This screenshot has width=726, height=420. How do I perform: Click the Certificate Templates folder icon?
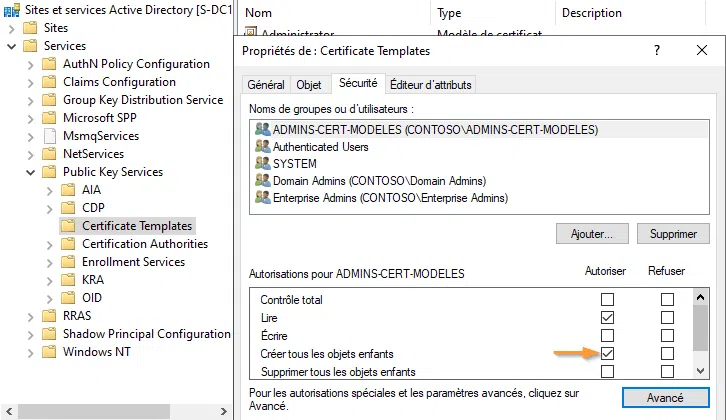coord(68,226)
